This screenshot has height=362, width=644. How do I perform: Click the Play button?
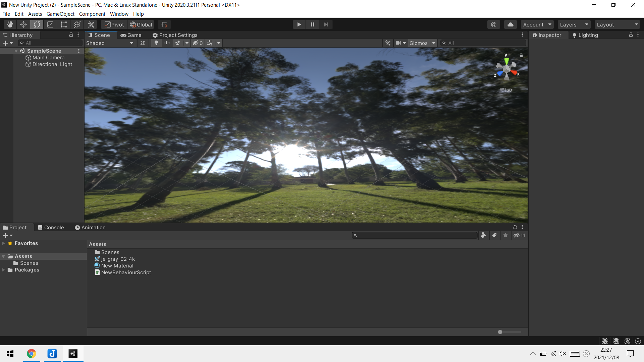[299, 24]
